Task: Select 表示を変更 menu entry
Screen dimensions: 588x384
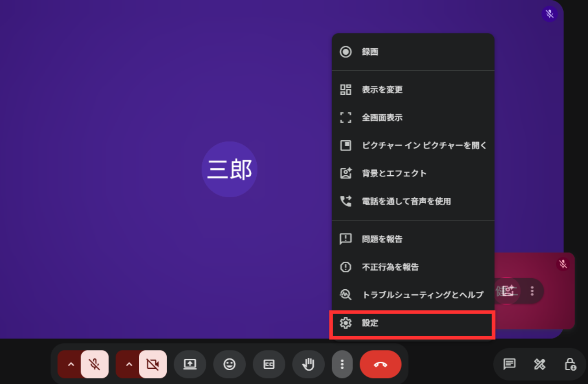Action: pos(413,90)
